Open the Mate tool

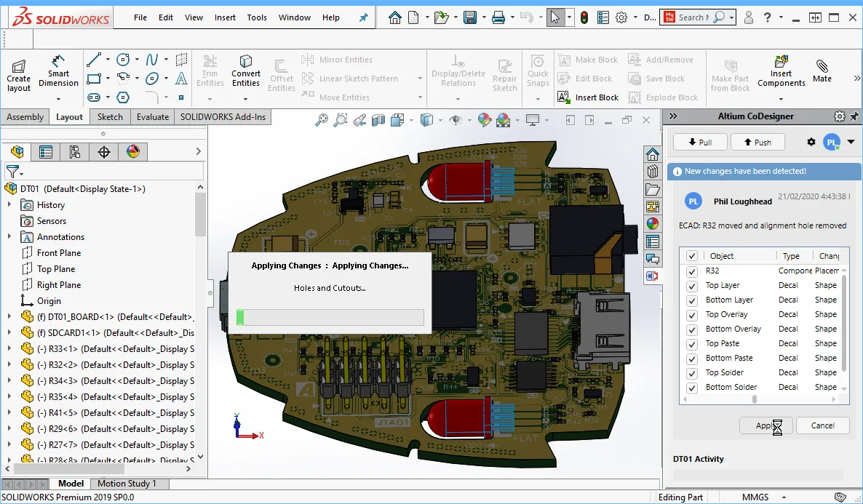(x=822, y=71)
